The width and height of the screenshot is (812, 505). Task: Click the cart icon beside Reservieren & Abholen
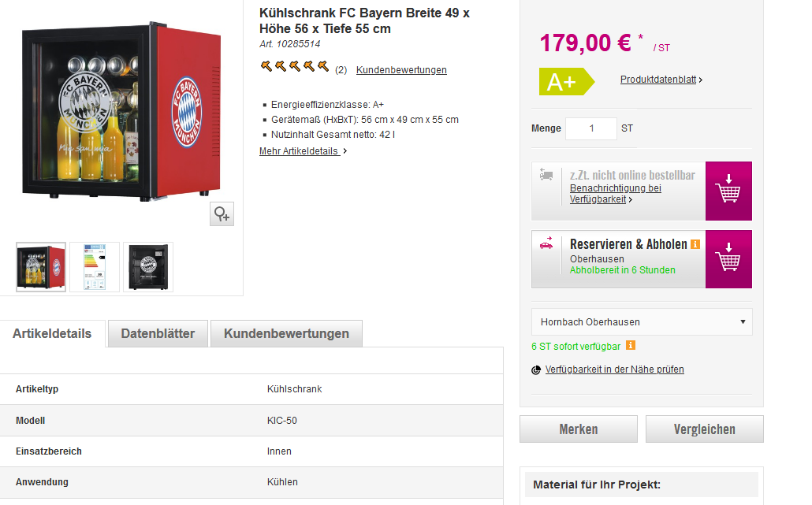point(728,259)
